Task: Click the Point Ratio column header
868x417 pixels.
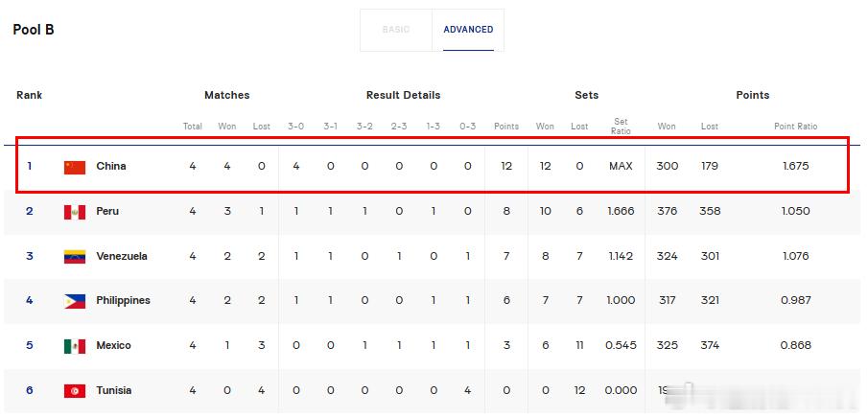Action: [x=795, y=127]
